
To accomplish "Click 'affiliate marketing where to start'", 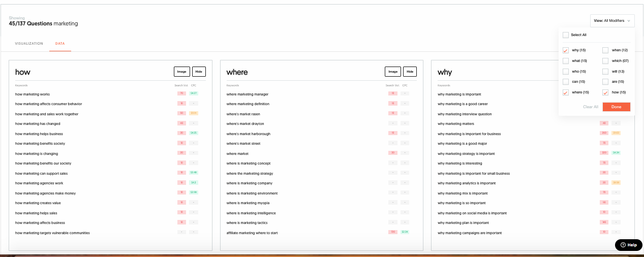I will 252,233.
